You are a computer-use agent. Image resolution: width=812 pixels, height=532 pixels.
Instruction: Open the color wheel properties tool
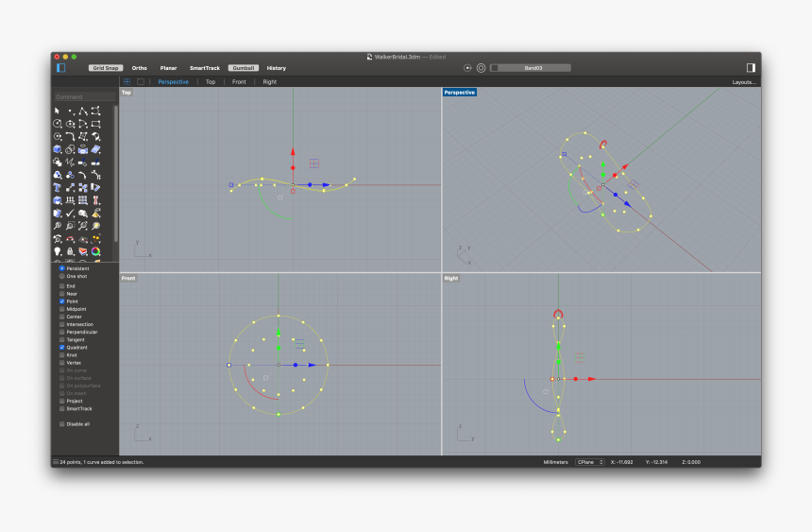point(95,251)
